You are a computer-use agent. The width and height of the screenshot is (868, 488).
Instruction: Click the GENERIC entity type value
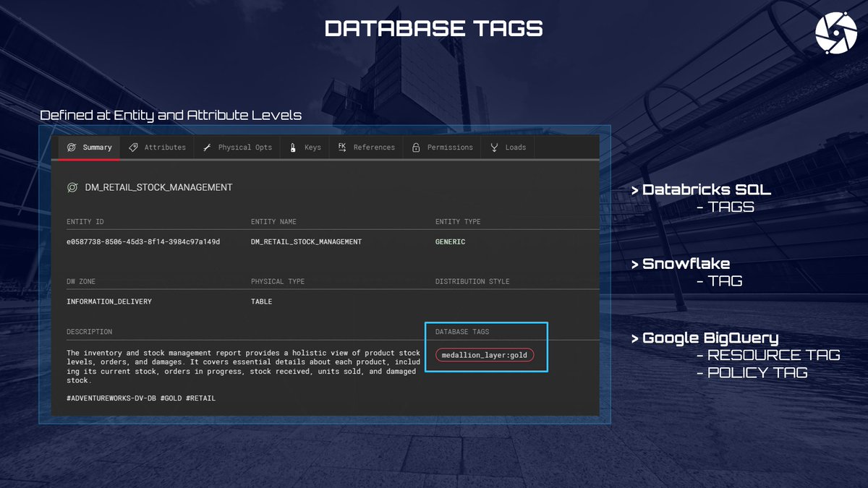tap(450, 241)
